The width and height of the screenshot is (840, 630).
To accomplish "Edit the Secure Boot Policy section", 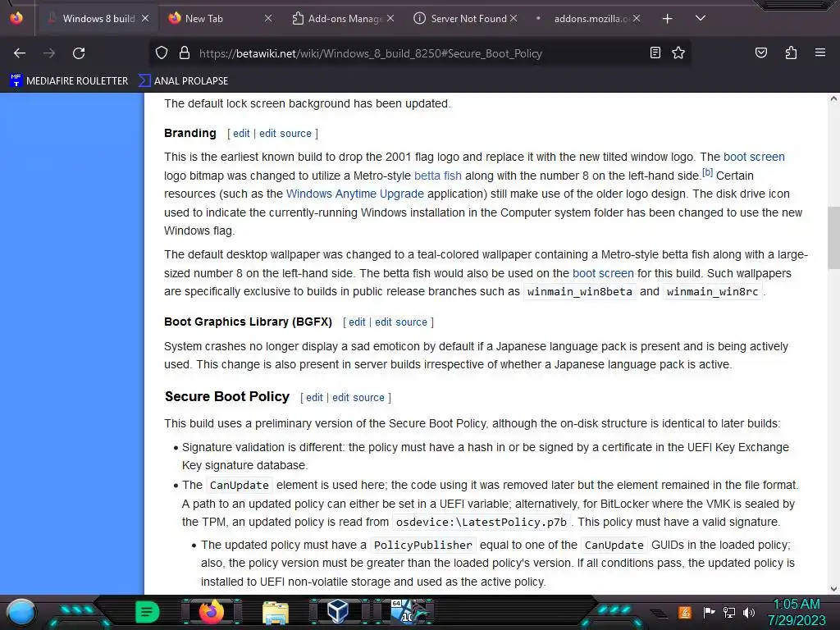I will coord(314,398).
